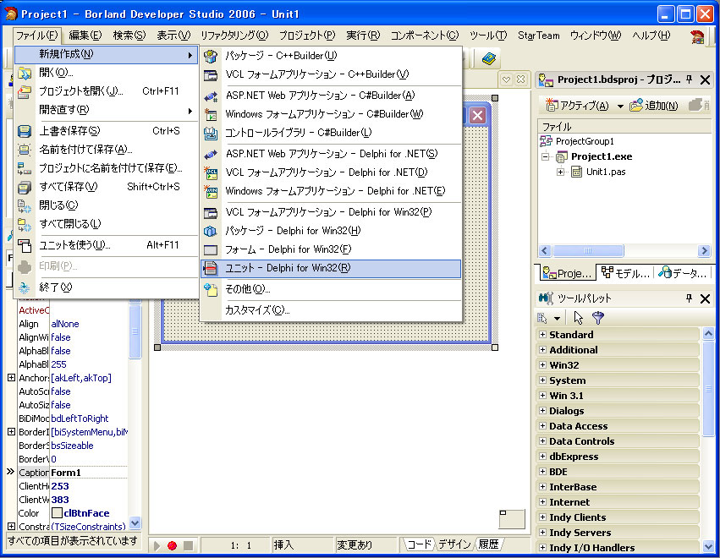Open その他(O)... new items dialog
The width and height of the screenshot is (720, 558).
point(331,289)
